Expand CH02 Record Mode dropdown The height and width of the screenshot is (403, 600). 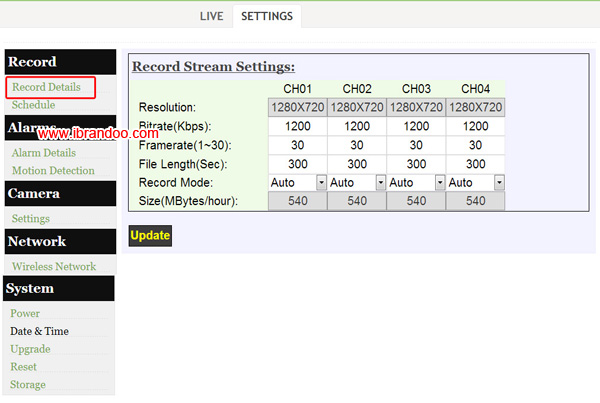(x=380, y=183)
